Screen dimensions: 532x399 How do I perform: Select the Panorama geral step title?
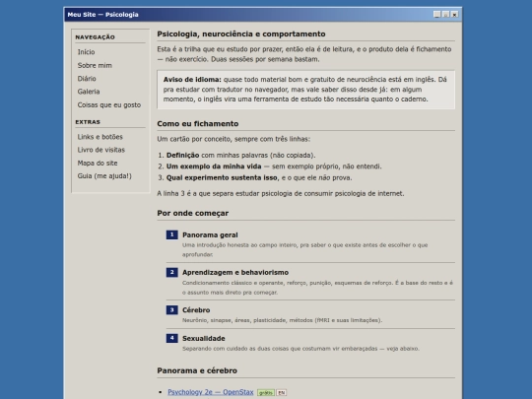pyautogui.click(x=210, y=234)
